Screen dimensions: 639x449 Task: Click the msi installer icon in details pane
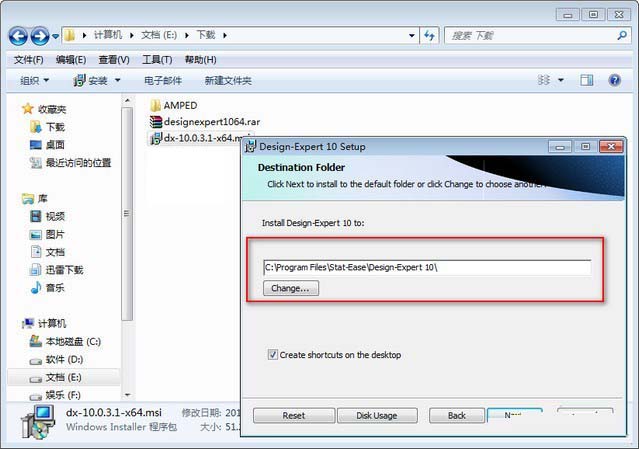(37, 422)
